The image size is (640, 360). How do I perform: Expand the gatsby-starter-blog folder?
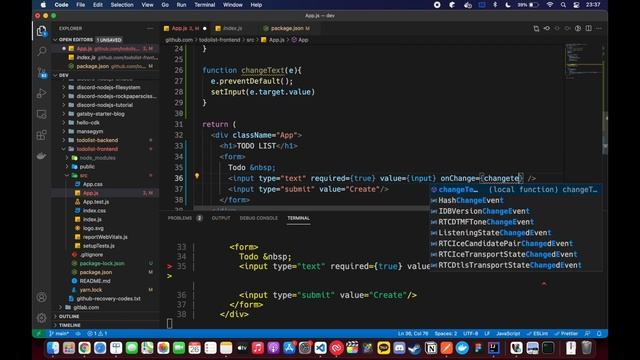100,113
